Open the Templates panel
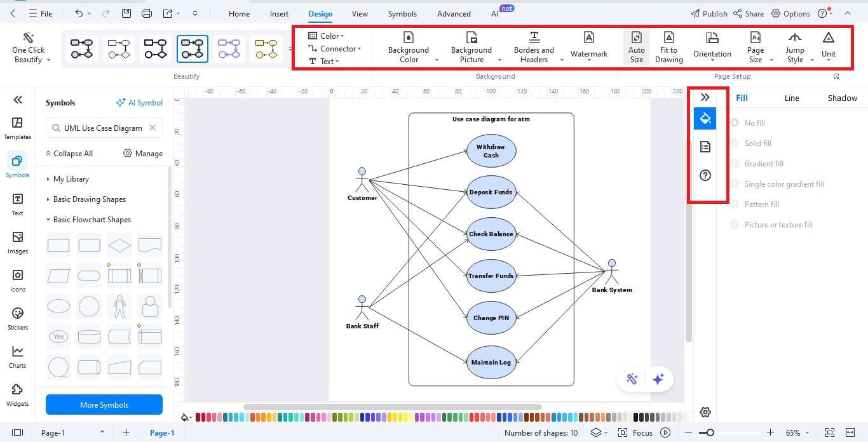Viewport: 868px width, 442px height. coord(17,127)
